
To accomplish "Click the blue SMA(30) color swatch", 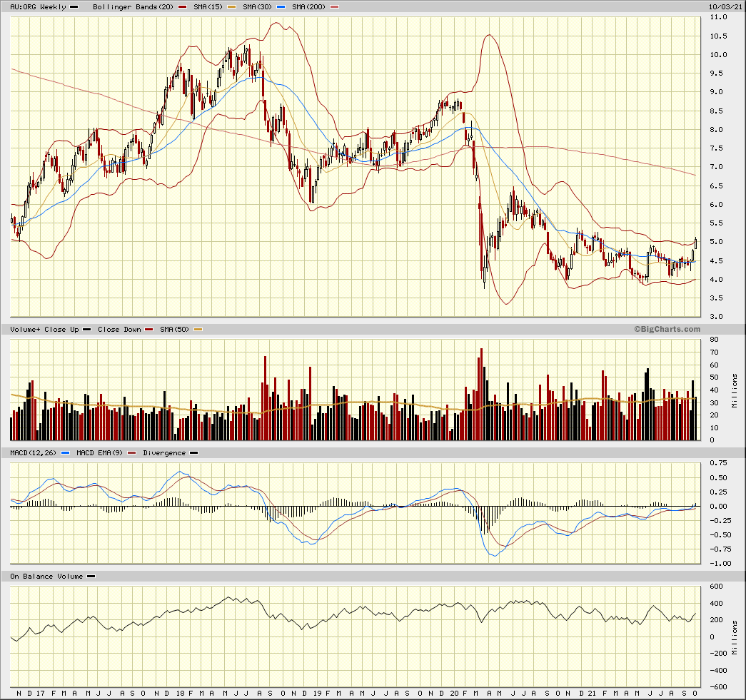I will [281, 6].
